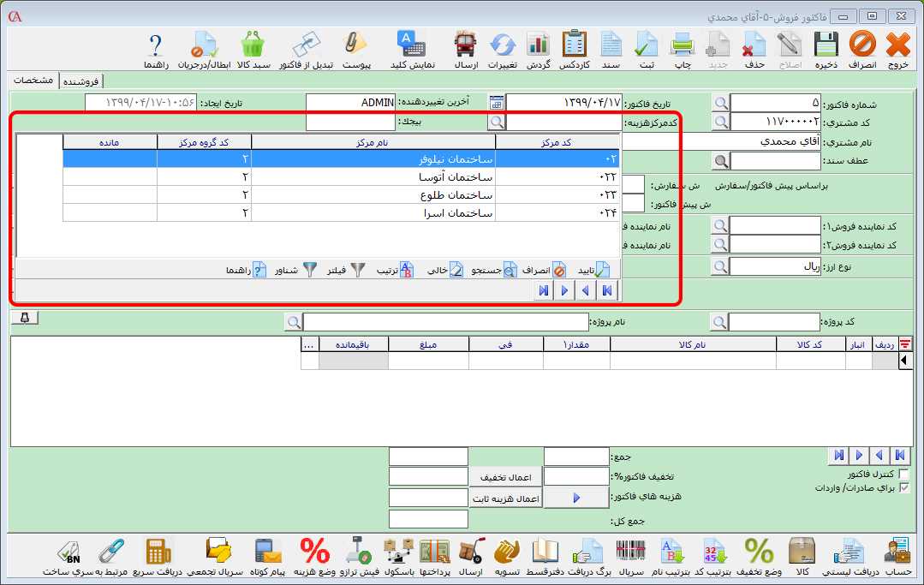Uncheck برای صادرات/واردات option
This screenshot has width=924, height=585.
coord(904,489)
